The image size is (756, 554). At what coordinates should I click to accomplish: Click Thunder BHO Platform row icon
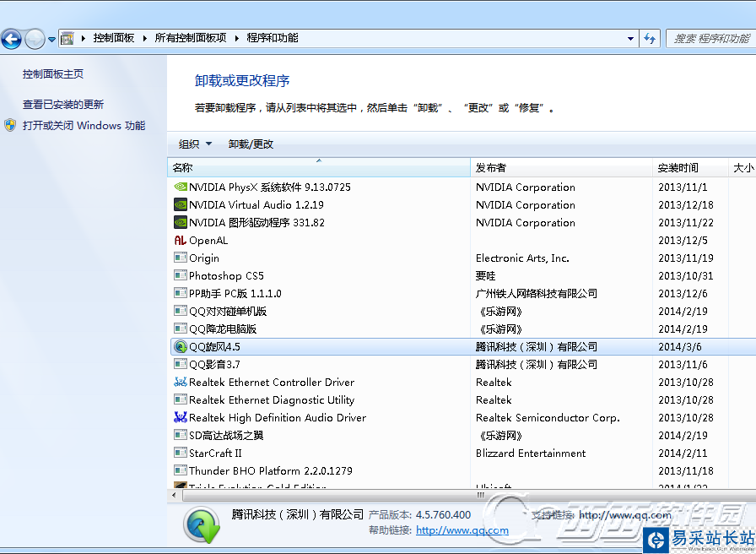(181, 470)
